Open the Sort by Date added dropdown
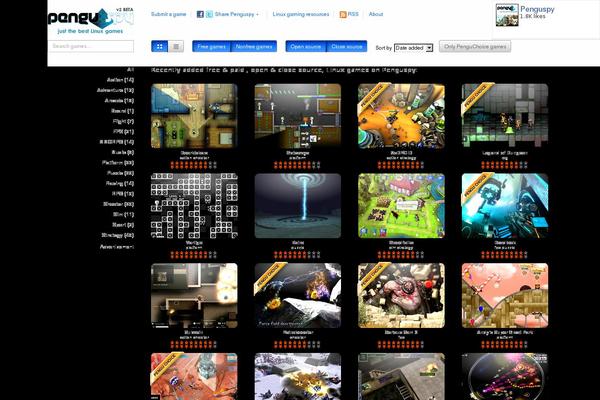 (413, 48)
